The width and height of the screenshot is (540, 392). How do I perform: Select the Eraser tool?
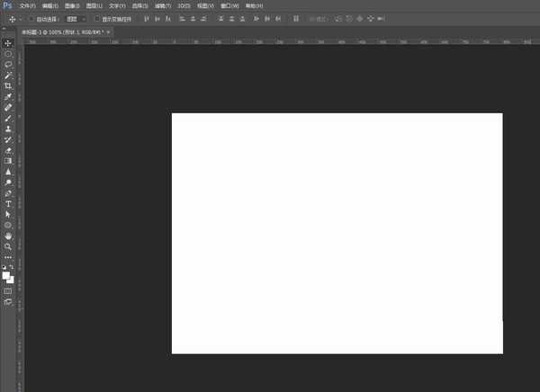8,150
